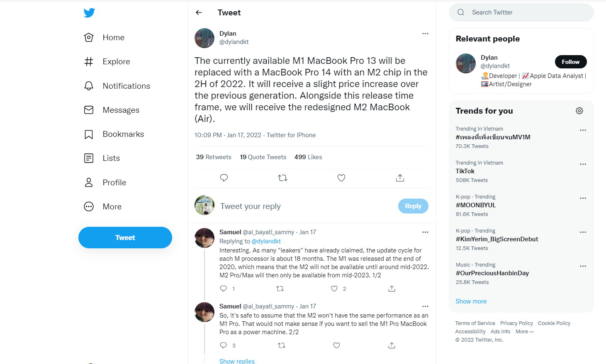Open options for #MOONBYUL trend
606x364 pixels.
(x=583, y=198)
